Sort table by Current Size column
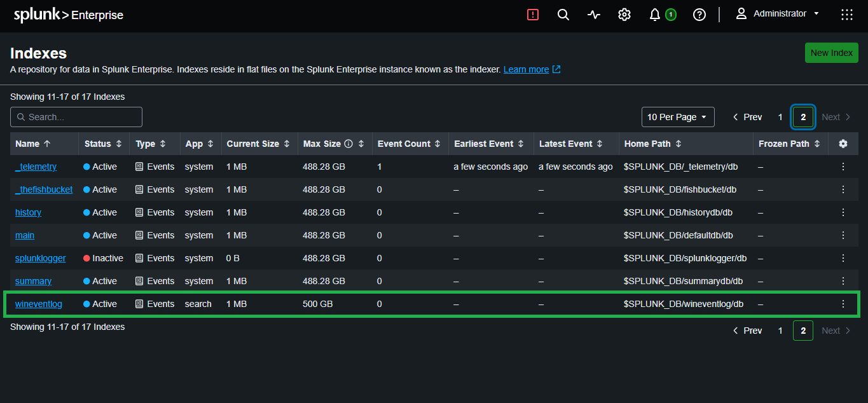Screen dimensions: 868x403 pos(258,144)
